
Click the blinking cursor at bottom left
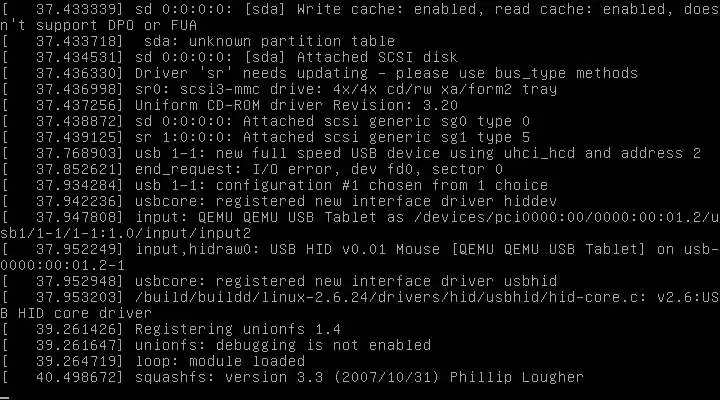(4, 398)
